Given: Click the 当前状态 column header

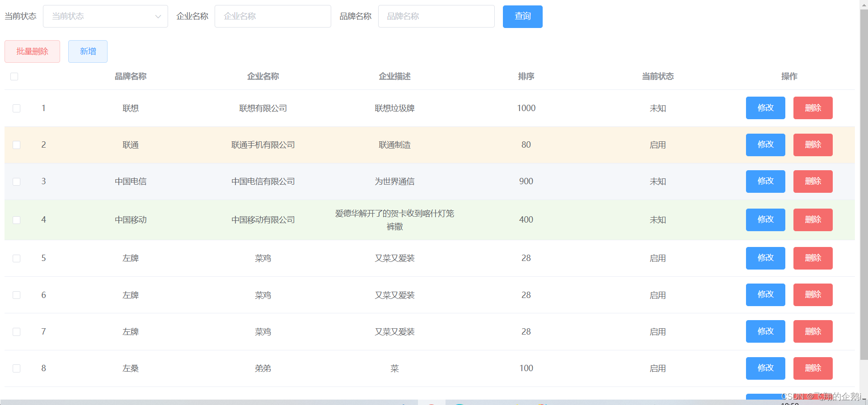Looking at the screenshot, I should (x=658, y=76).
